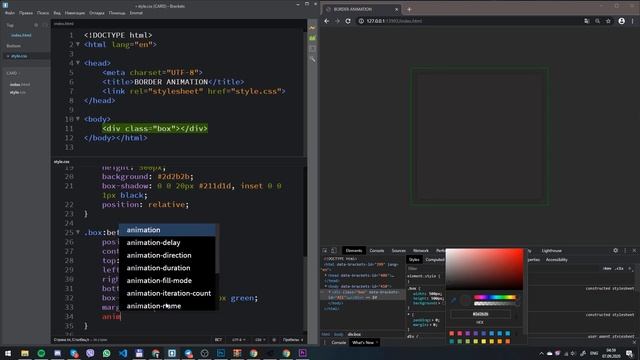Open the Файл menu in Brackets
Image resolution: width=640 pixels, height=360 pixels.
coord(10,13)
